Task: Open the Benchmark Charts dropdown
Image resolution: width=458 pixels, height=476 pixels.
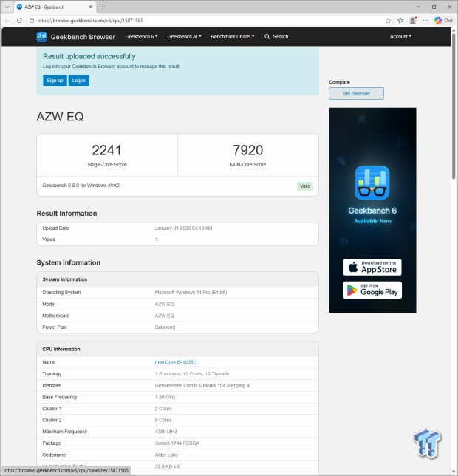Action: coord(232,36)
